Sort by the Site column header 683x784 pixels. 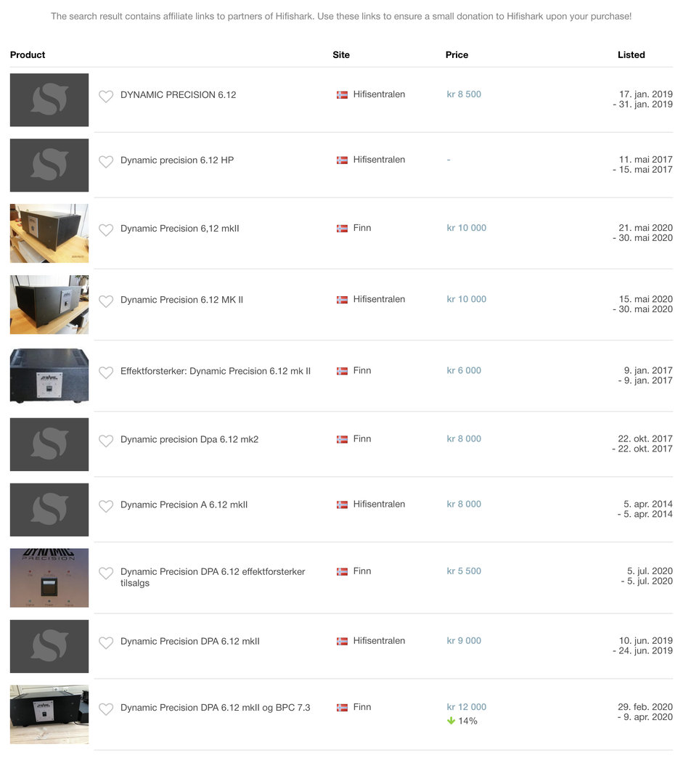(341, 55)
